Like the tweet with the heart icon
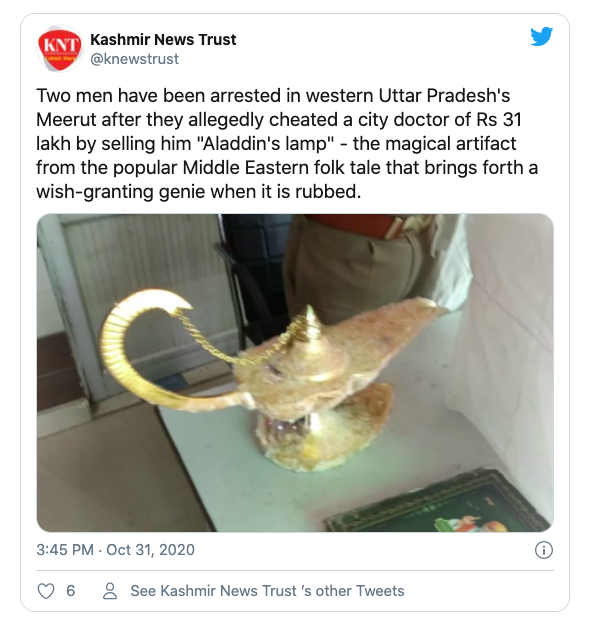This screenshot has width=600, height=627. coord(46,591)
